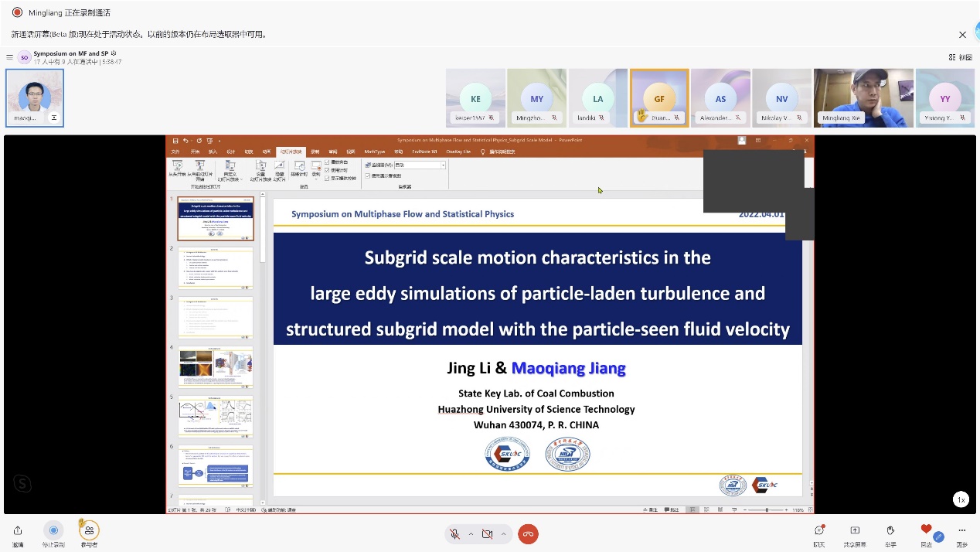Switch to the MathType ribbon tab

pos(375,152)
